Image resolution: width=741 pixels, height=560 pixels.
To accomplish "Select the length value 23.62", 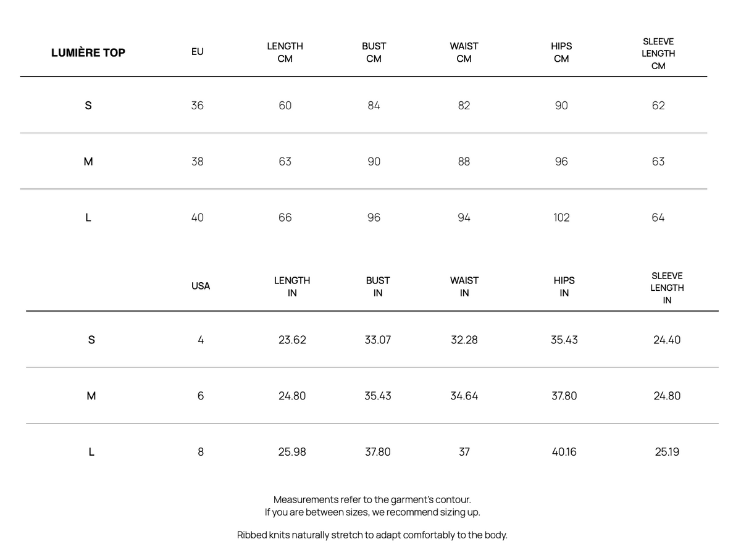I will 292,340.
